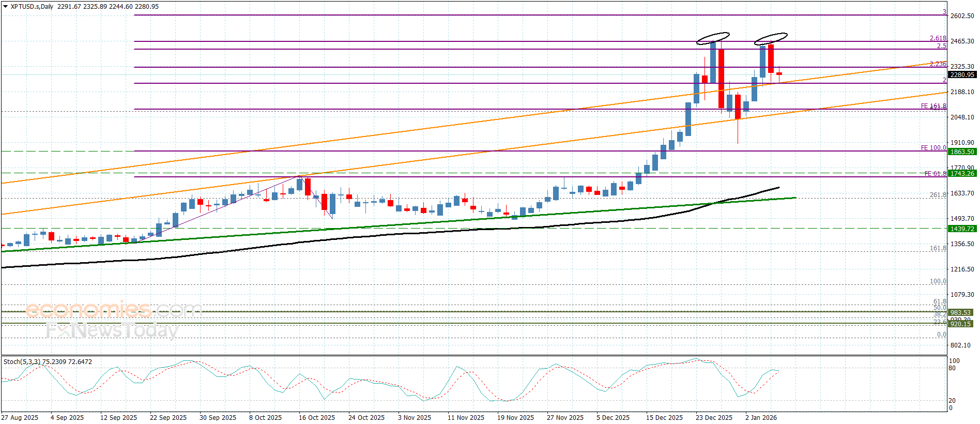The image size is (980, 424).
Task: Click the green 1863.50 price tag
Action: click(962, 152)
